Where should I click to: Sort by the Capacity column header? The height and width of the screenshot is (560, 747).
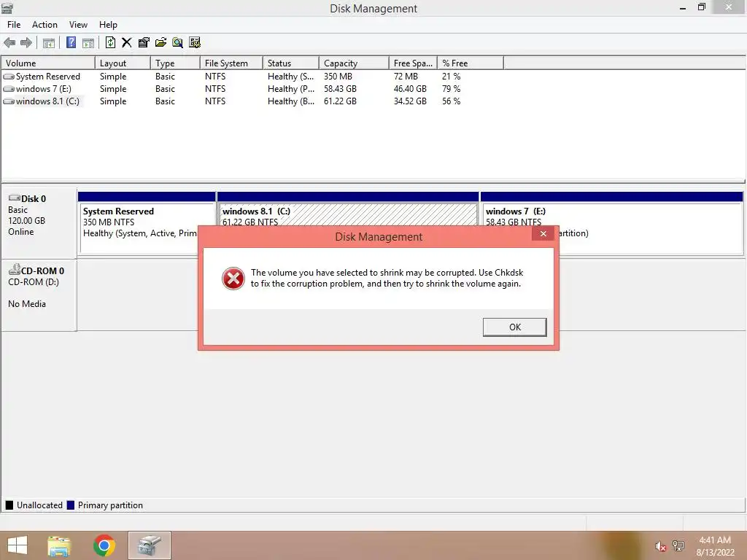tap(354, 63)
